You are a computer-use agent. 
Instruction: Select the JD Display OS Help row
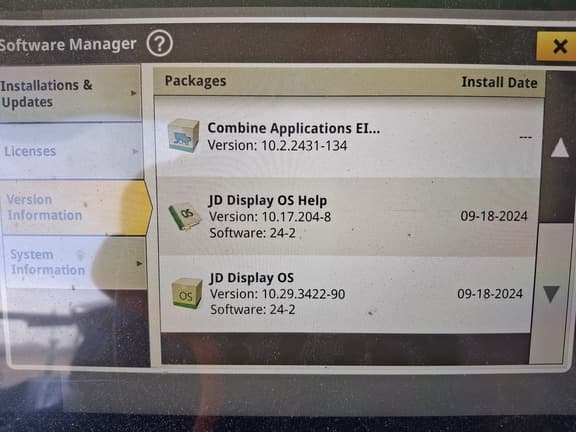(347, 216)
